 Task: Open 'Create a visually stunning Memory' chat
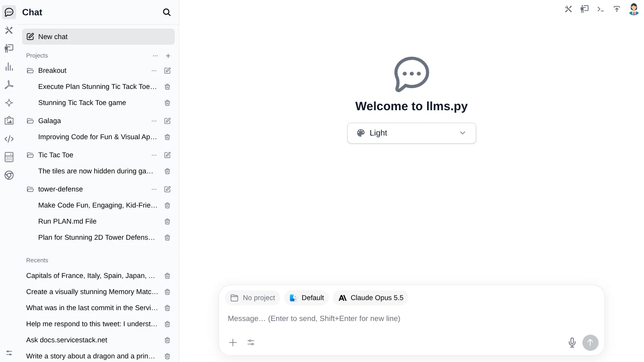92,292
